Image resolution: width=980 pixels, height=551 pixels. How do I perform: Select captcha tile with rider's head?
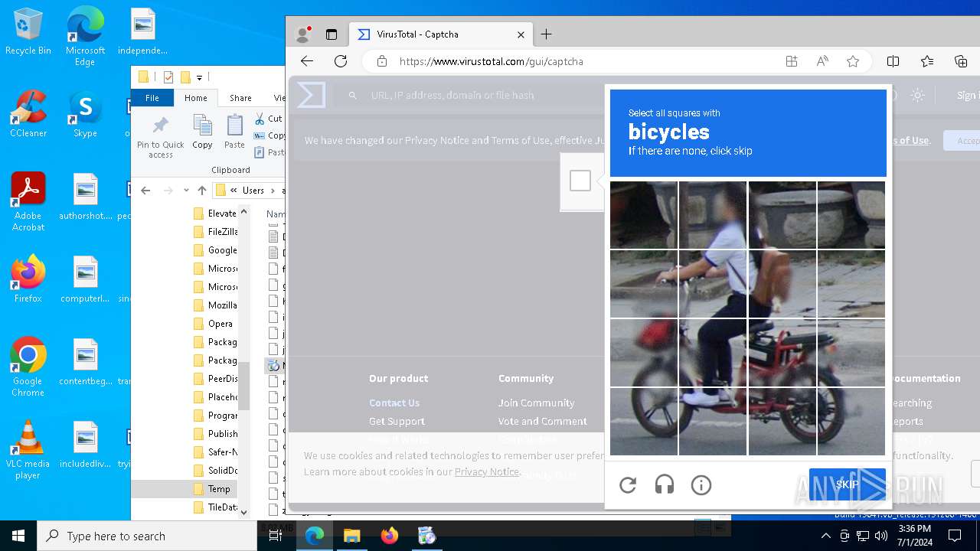click(x=713, y=215)
